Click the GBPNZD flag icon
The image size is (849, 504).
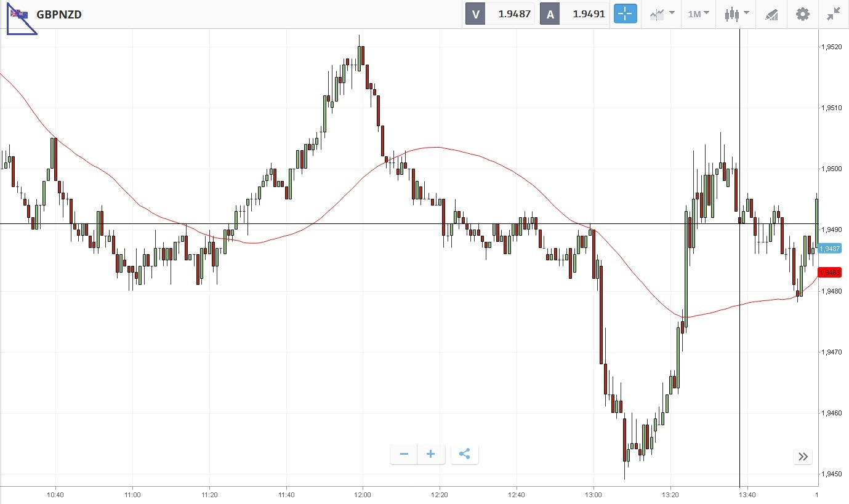[18, 14]
